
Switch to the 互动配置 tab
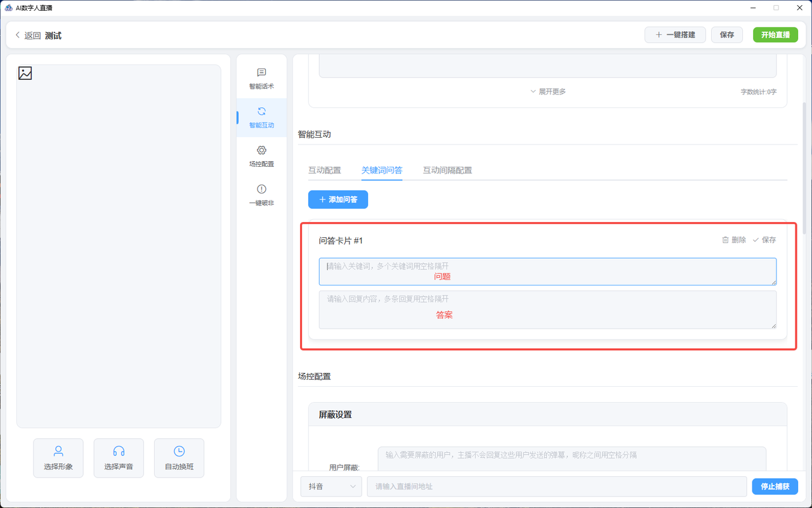(x=324, y=170)
